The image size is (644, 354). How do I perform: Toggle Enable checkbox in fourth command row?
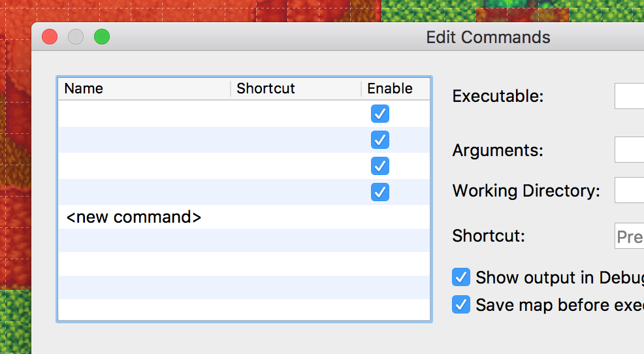tap(380, 192)
